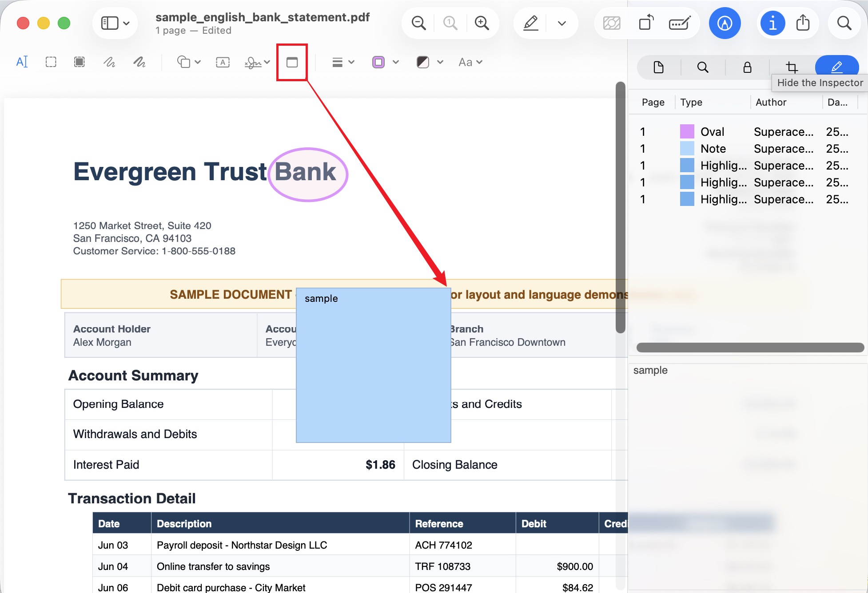Viewport: 868px width, 593px height.
Task: Select the Sketch tool
Action: tap(109, 62)
